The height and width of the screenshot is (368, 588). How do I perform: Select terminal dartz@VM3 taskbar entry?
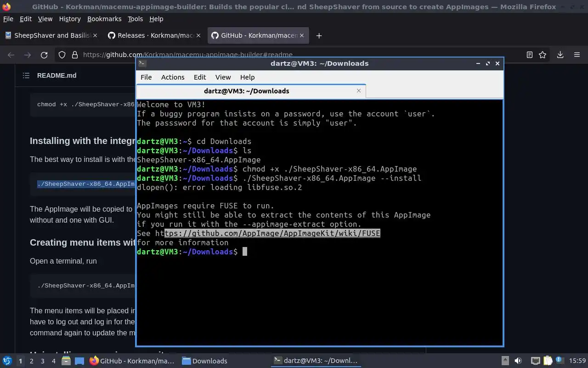click(x=315, y=361)
